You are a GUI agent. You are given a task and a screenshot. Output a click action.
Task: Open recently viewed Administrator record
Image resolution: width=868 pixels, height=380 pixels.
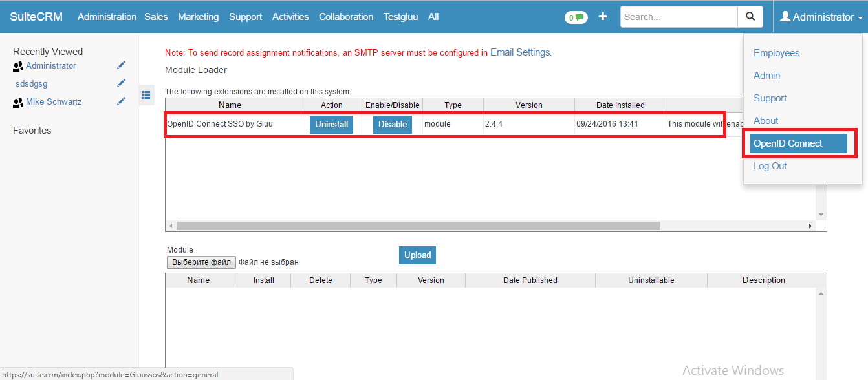pos(50,65)
